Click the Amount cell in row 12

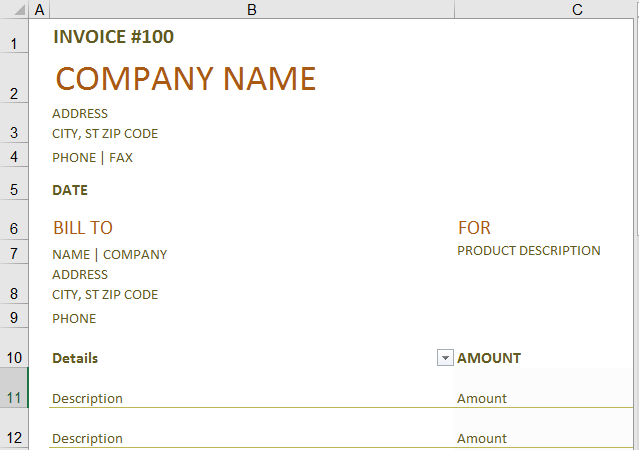[x=482, y=438]
